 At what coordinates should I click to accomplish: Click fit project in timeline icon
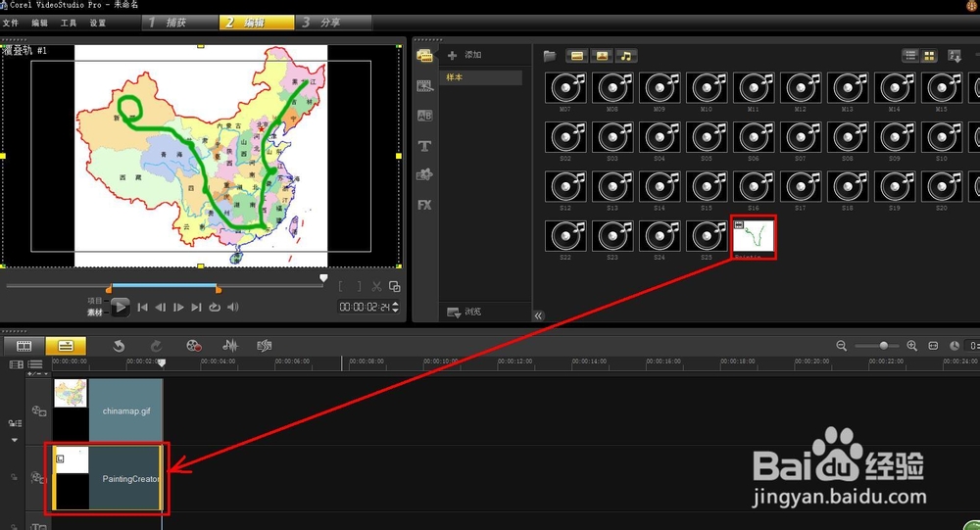pyautogui.click(x=933, y=346)
